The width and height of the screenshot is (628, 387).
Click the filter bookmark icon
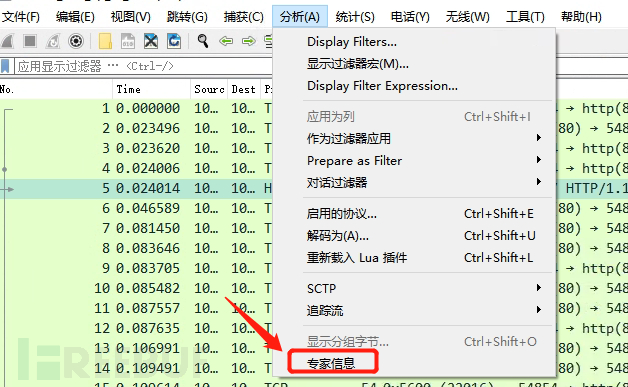click(5, 66)
